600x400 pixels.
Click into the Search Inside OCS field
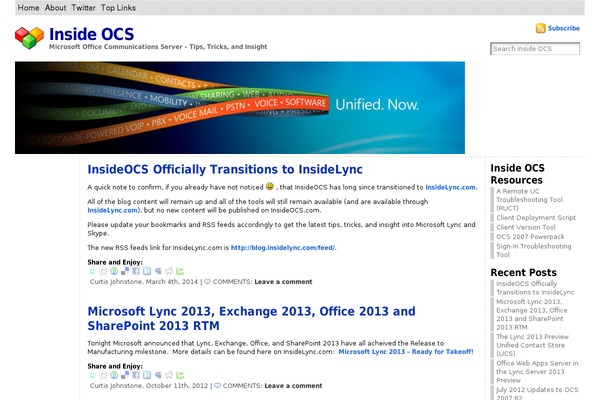click(535, 49)
